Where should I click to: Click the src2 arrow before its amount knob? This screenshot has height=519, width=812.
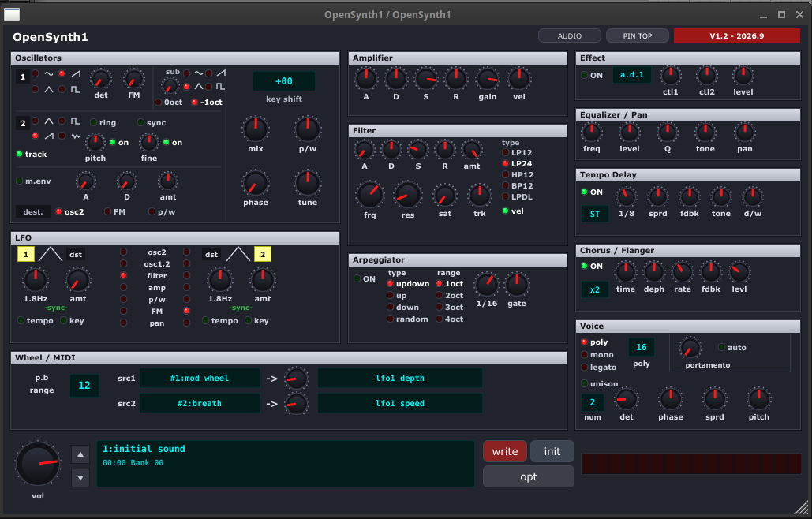click(x=272, y=404)
